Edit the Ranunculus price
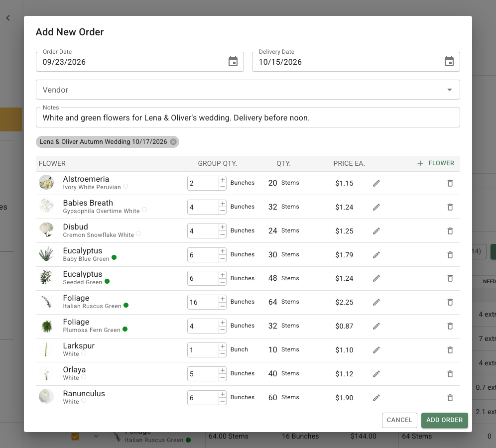The width and height of the screenshot is (496, 448). coord(376,398)
